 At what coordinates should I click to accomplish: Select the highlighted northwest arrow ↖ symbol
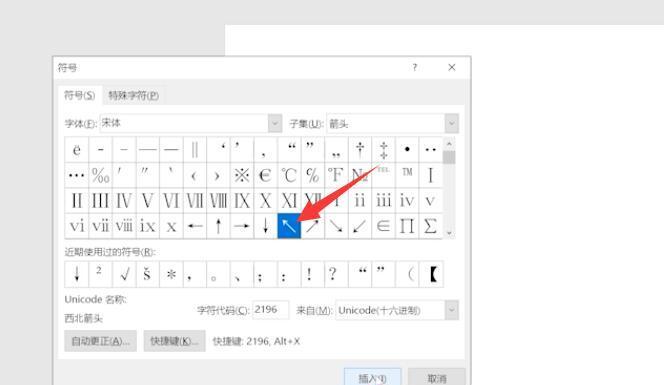click(x=289, y=226)
